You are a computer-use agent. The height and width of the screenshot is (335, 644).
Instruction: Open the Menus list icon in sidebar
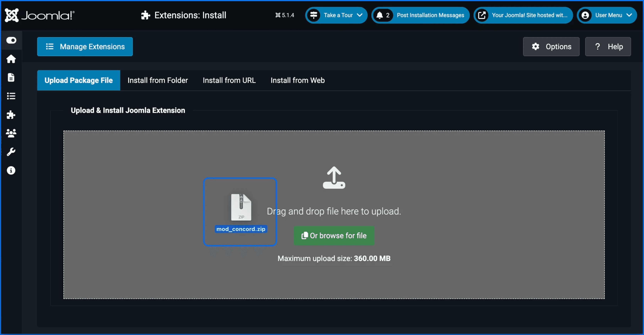coord(11,96)
